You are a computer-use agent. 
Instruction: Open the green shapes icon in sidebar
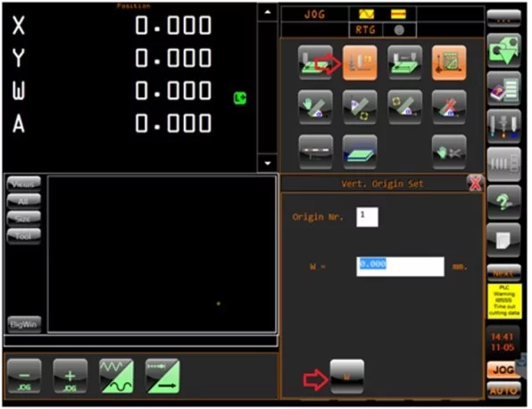503,51
